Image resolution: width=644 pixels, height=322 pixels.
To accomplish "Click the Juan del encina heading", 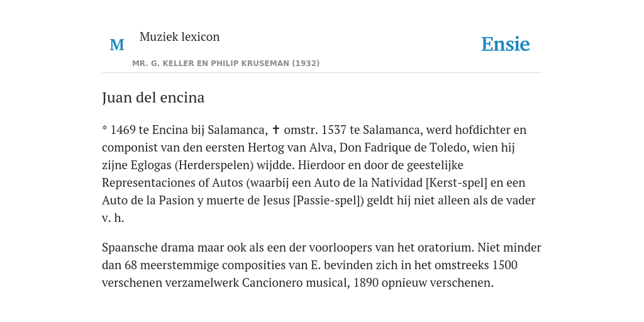I will (x=153, y=97).
